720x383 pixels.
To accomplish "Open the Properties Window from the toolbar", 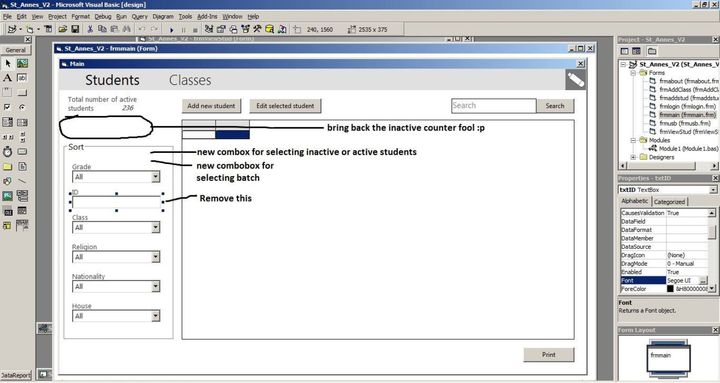I will (x=221, y=29).
